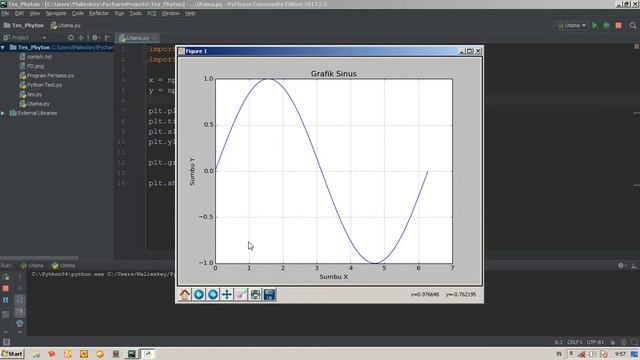
Task: Open the Navigate menu
Action: point(56,13)
